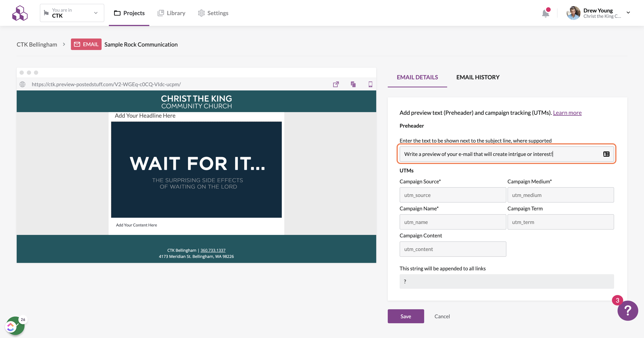Image resolution: width=644 pixels, height=338 pixels.
Task: Copy the preview URL icon
Action: tap(353, 84)
